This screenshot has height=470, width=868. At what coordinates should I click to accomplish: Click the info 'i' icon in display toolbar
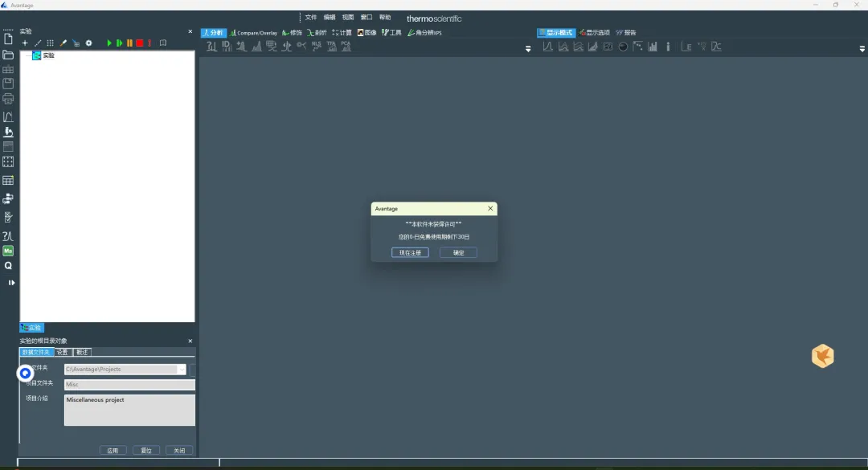[668, 47]
